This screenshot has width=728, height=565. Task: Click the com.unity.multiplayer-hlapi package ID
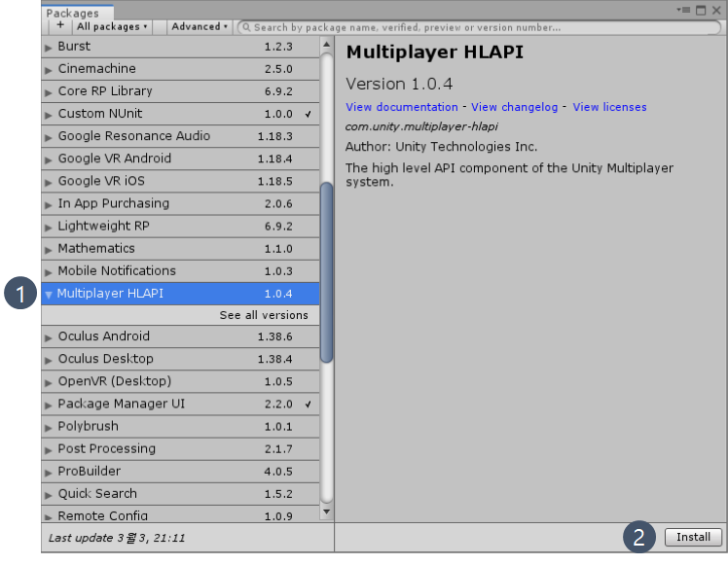coord(421,126)
